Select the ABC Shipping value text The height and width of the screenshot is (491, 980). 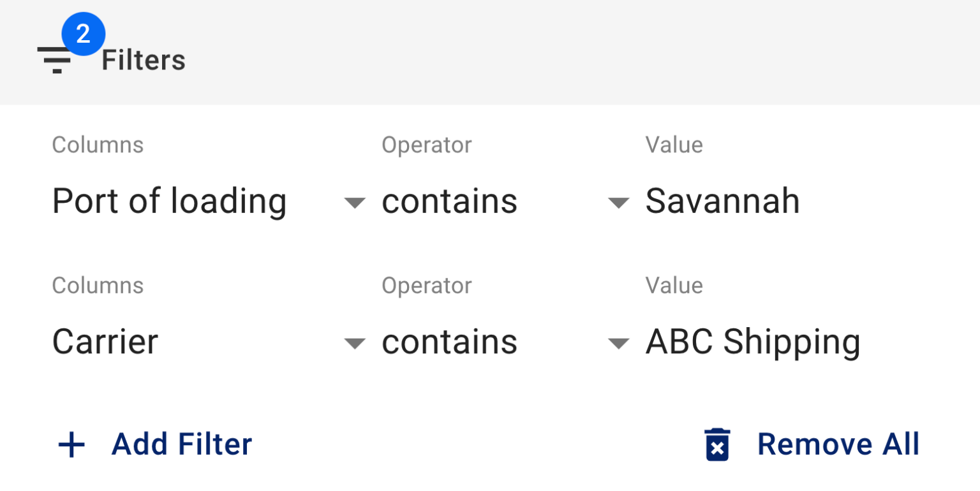click(x=753, y=342)
